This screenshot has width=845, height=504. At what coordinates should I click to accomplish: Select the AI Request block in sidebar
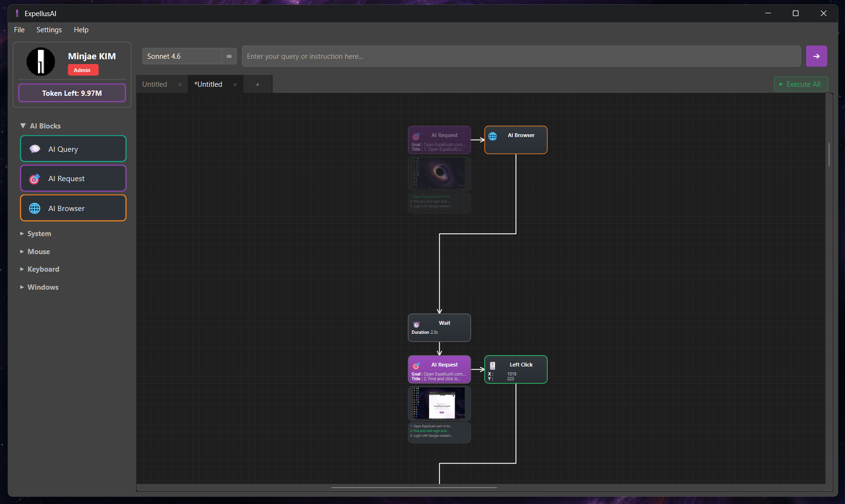coord(73,178)
